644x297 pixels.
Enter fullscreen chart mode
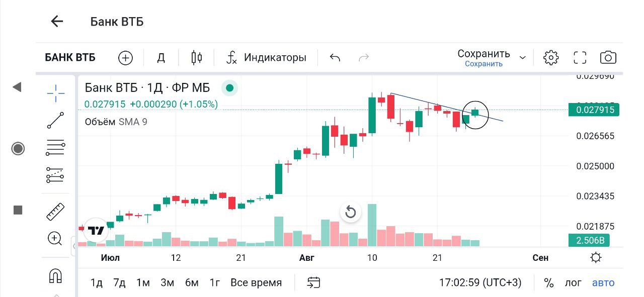click(580, 58)
